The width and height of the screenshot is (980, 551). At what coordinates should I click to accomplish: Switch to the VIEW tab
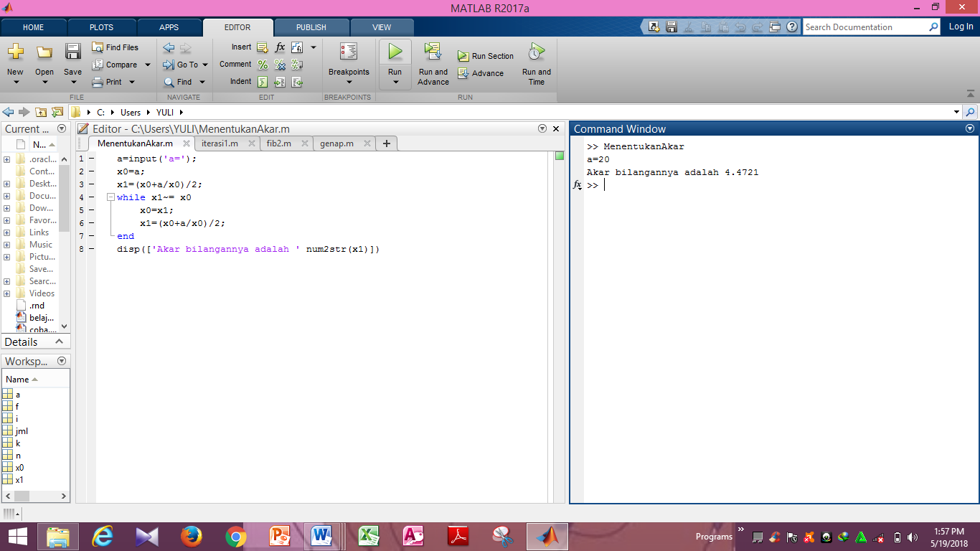382,27
